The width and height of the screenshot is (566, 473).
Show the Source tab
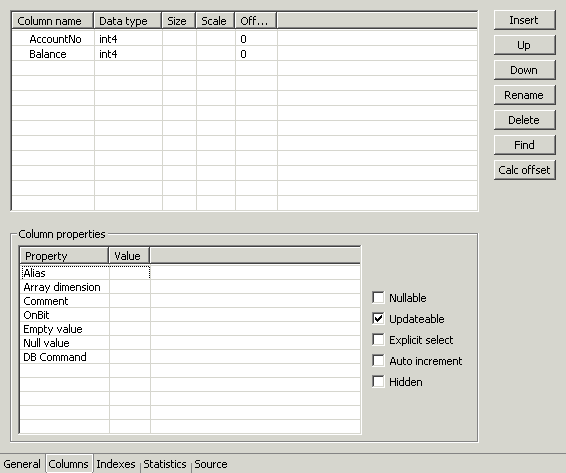(211, 464)
